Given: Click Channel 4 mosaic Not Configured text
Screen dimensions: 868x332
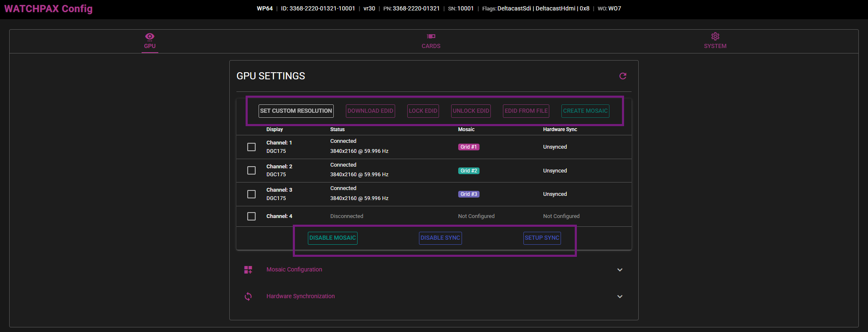Looking at the screenshot, I should [476, 216].
